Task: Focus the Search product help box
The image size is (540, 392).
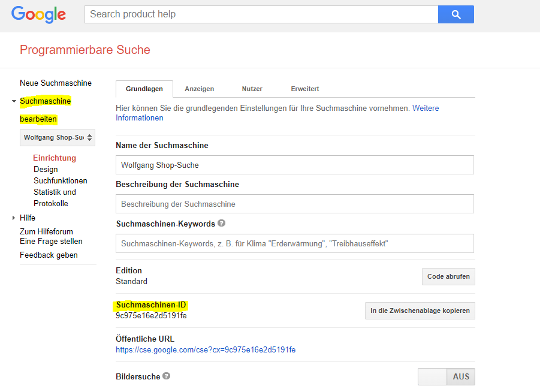Action: pyautogui.click(x=261, y=14)
